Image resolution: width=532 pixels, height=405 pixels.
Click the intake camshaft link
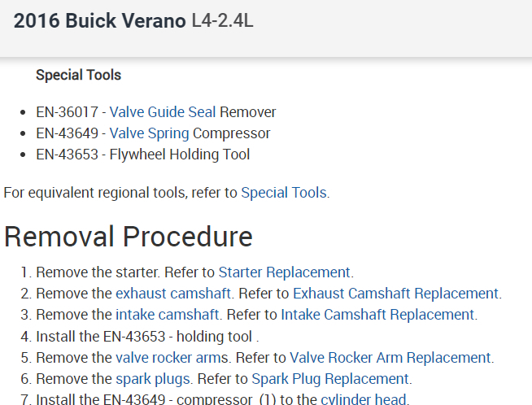click(168, 315)
